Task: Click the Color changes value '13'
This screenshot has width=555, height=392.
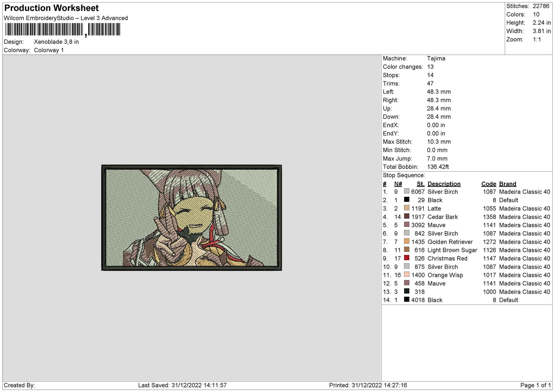Action: [430, 67]
